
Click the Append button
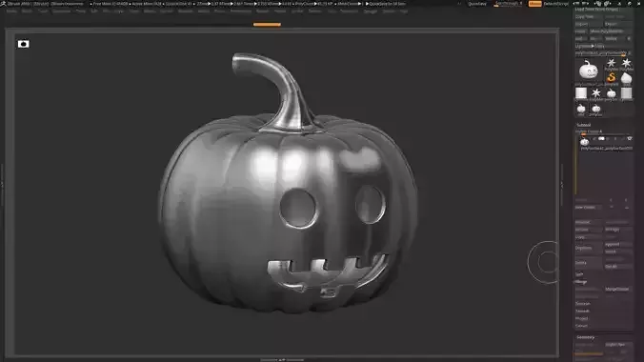click(x=618, y=244)
